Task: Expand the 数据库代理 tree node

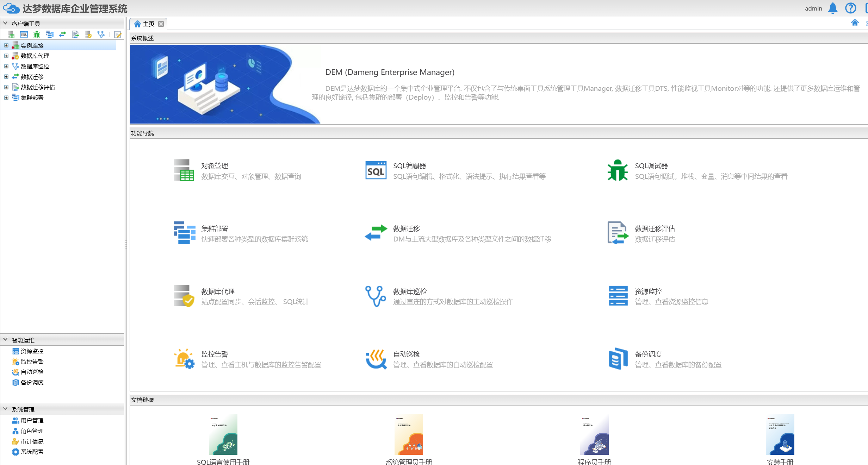Action: click(x=6, y=56)
